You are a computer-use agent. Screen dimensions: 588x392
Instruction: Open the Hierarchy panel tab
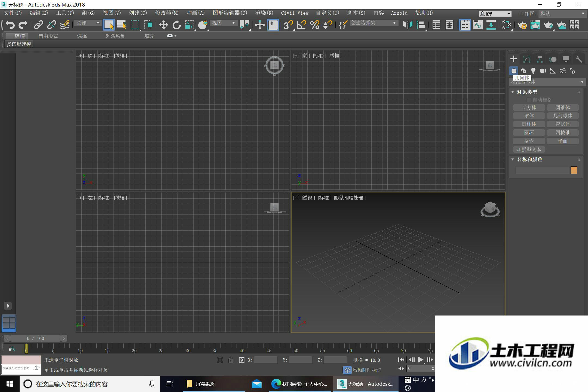[540, 59]
